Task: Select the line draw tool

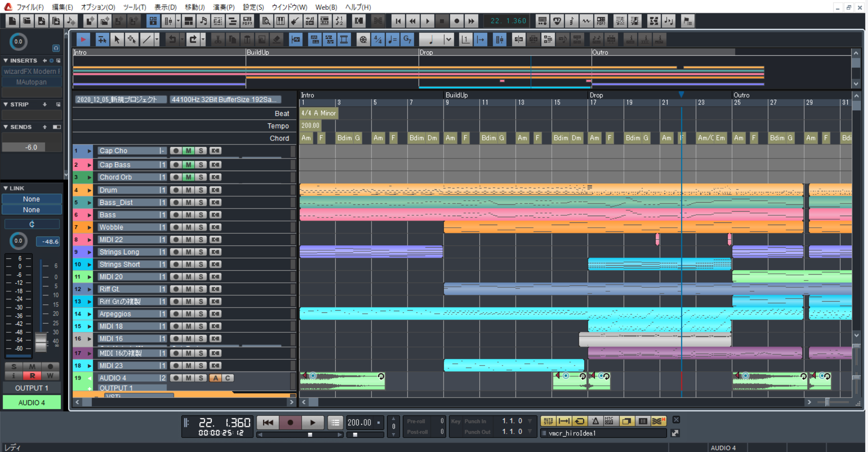Action: pos(147,40)
